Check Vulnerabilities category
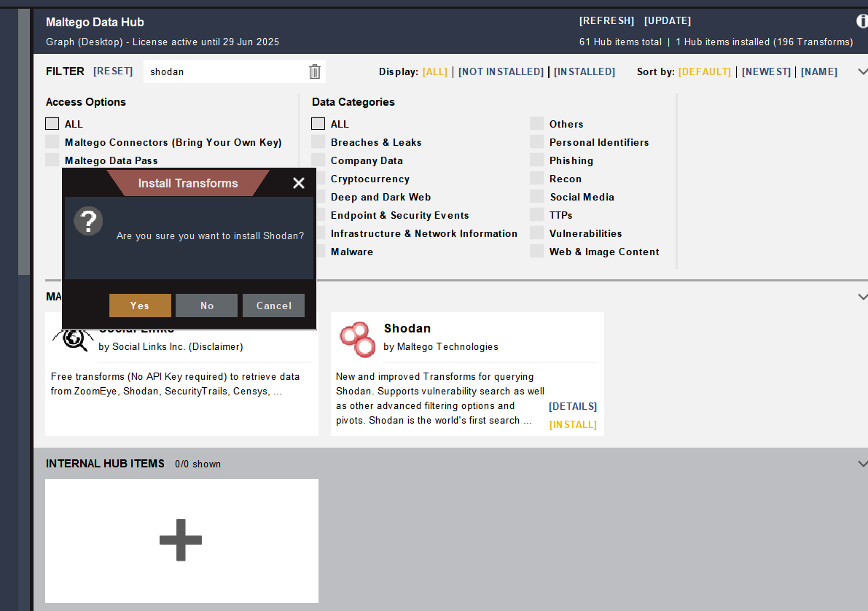 [536, 233]
